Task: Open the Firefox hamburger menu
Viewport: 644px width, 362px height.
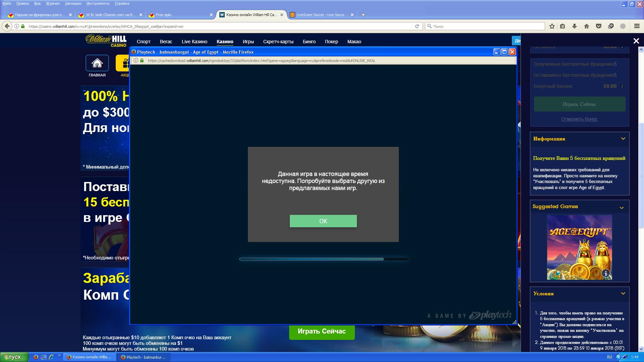Action: point(637,26)
